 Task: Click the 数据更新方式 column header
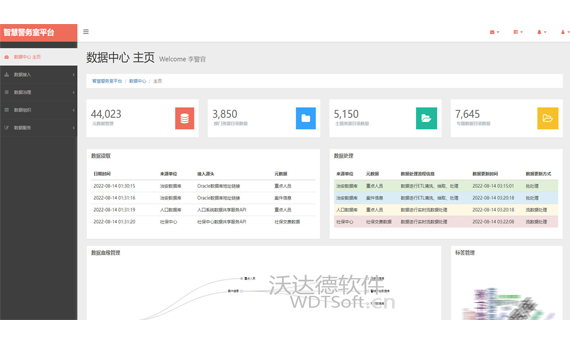click(x=538, y=174)
